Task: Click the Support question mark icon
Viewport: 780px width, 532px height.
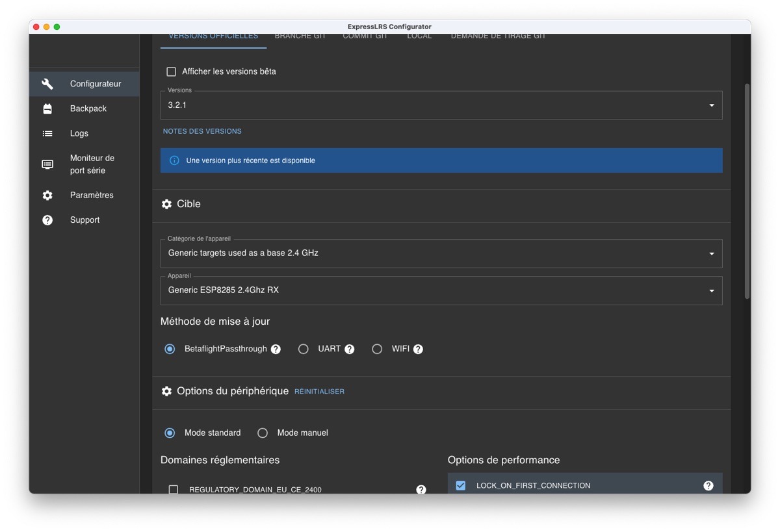Action: [47, 220]
